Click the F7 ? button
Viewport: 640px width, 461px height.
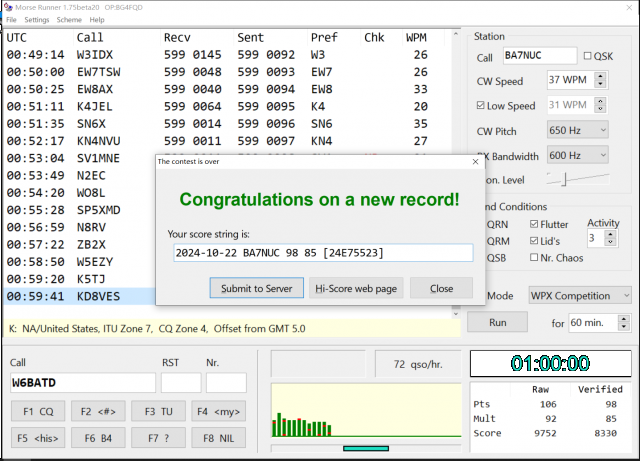coord(158,438)
